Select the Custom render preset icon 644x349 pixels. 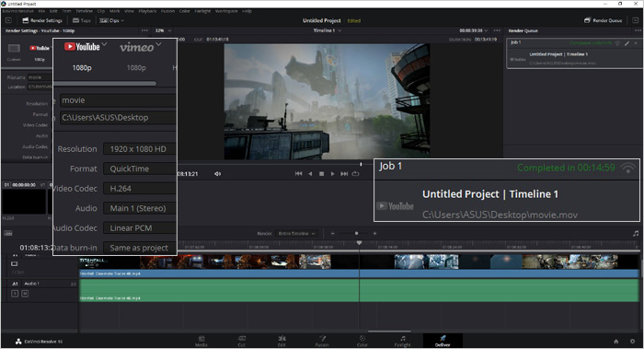tap(14, 49)
